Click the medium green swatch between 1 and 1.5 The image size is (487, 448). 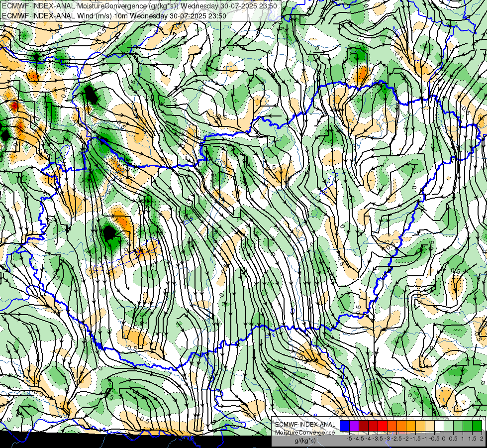click(x=468, y=426)
